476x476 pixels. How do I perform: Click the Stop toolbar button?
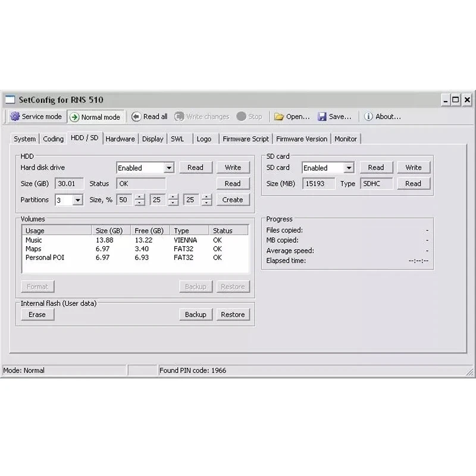pos(249,117)
